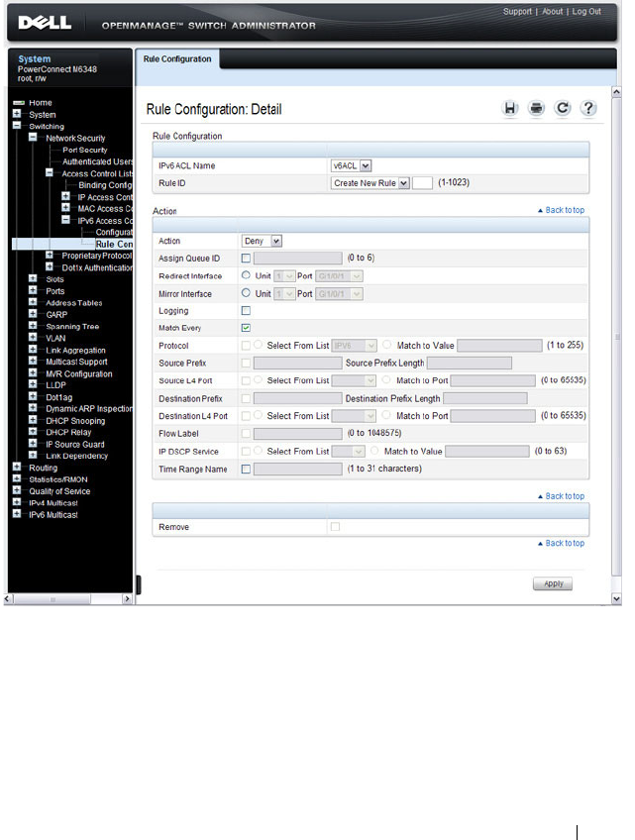
Task: Open Authenticated Users in the tree
Action: [97, 161]
